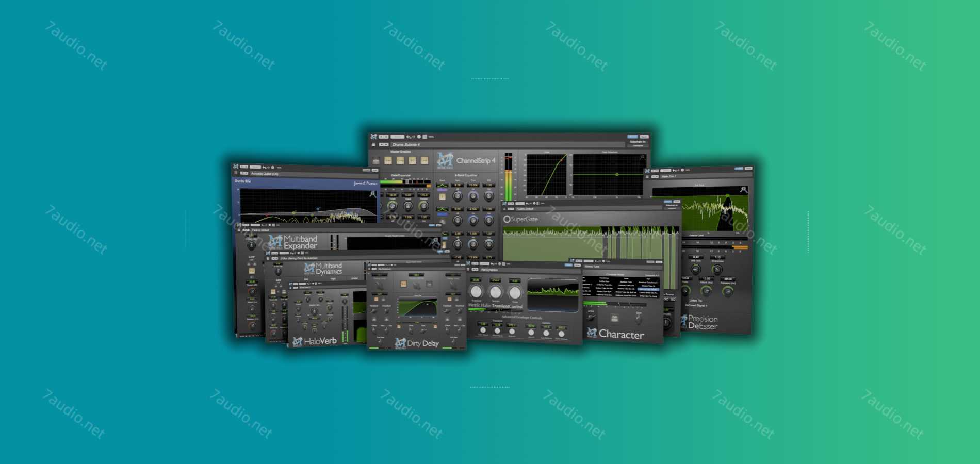
Task: Click the Metric Halo logo in the ChannelStrip title bar
Action: pyautogui.click(x=373, y=137)
